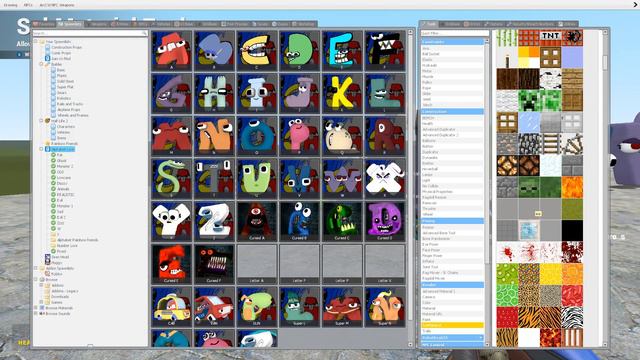
Task: Collapse the Half-Life 2 tree node
Action: coord(41,121)
